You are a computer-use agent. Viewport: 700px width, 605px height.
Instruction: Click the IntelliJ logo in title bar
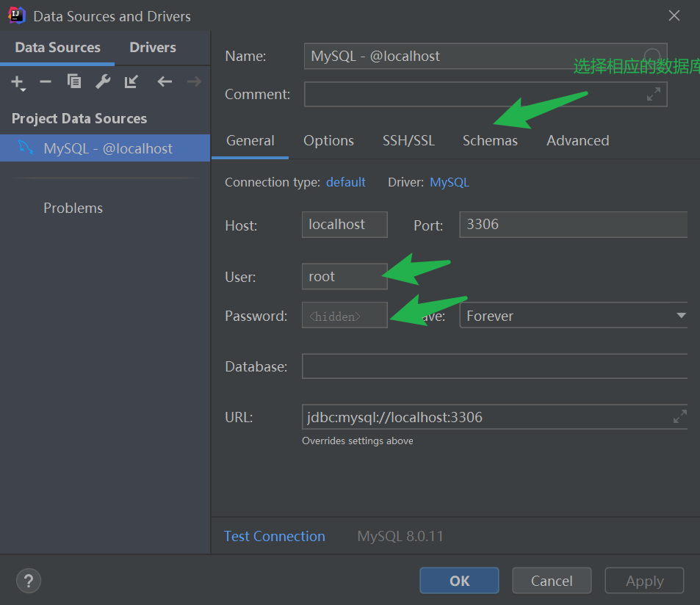click(x=16, y=15)
